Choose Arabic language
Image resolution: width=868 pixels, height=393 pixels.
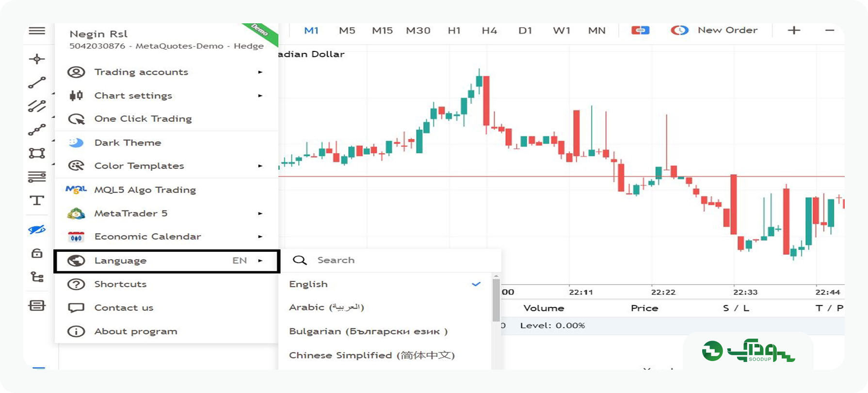(x=386, y=308)
